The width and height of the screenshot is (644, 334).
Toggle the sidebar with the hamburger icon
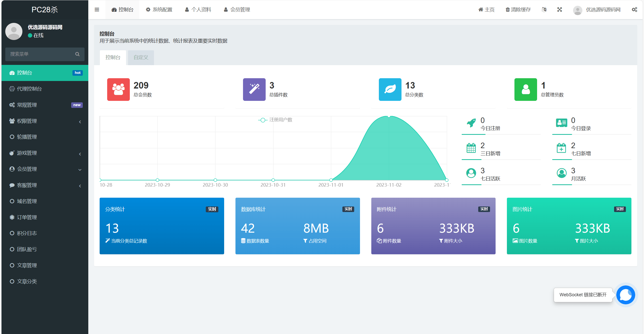click(x=97, y=10)
